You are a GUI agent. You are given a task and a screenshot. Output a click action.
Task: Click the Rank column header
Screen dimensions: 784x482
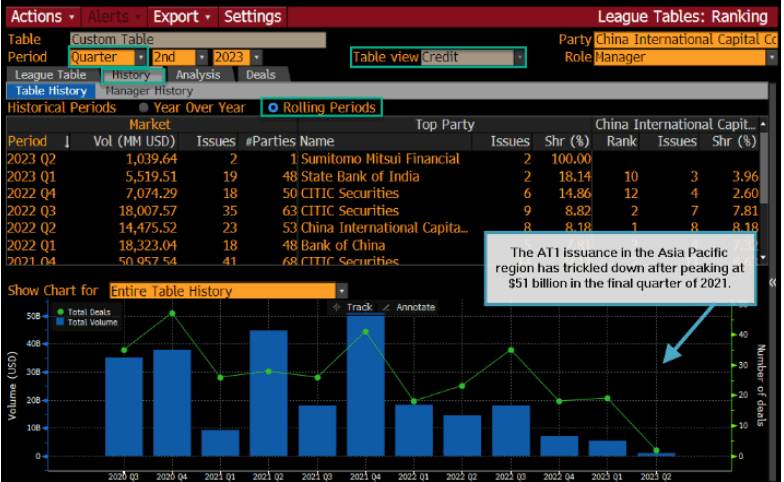pos(622,142)
